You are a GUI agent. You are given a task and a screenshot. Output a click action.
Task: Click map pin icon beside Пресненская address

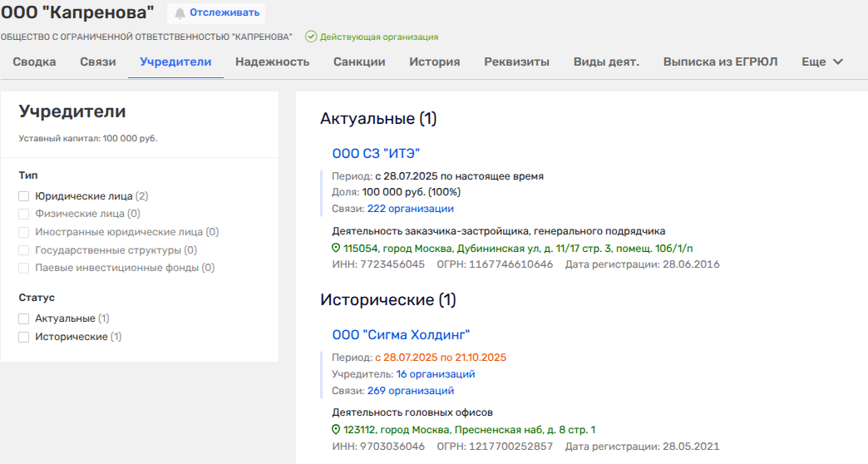(337, 430)
